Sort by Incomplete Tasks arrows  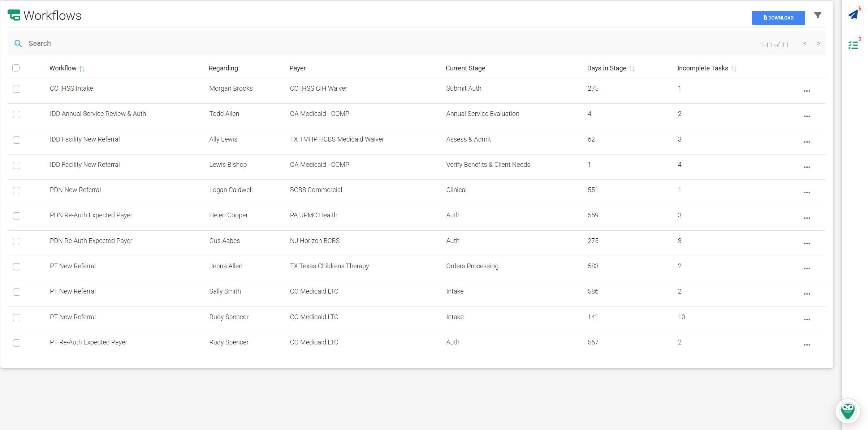pyautogui.click(x=734, y=69)
